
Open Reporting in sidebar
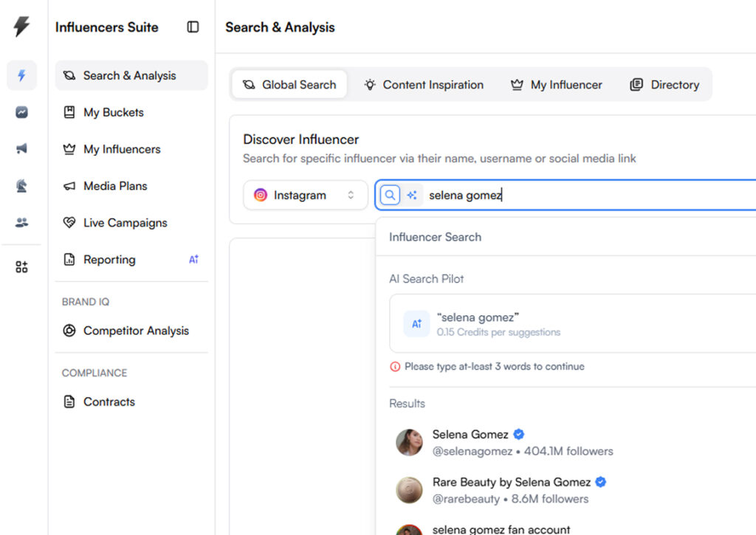131,260
